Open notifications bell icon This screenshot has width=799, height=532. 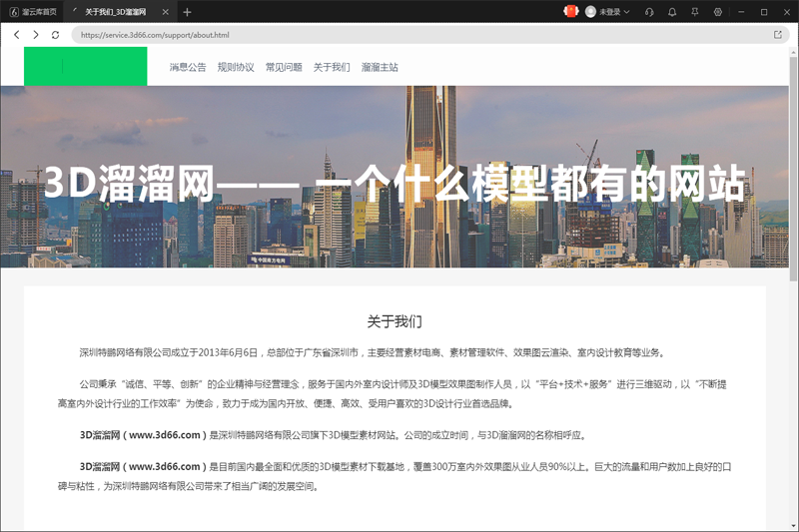pyautogui.click(x=672, y=12)
